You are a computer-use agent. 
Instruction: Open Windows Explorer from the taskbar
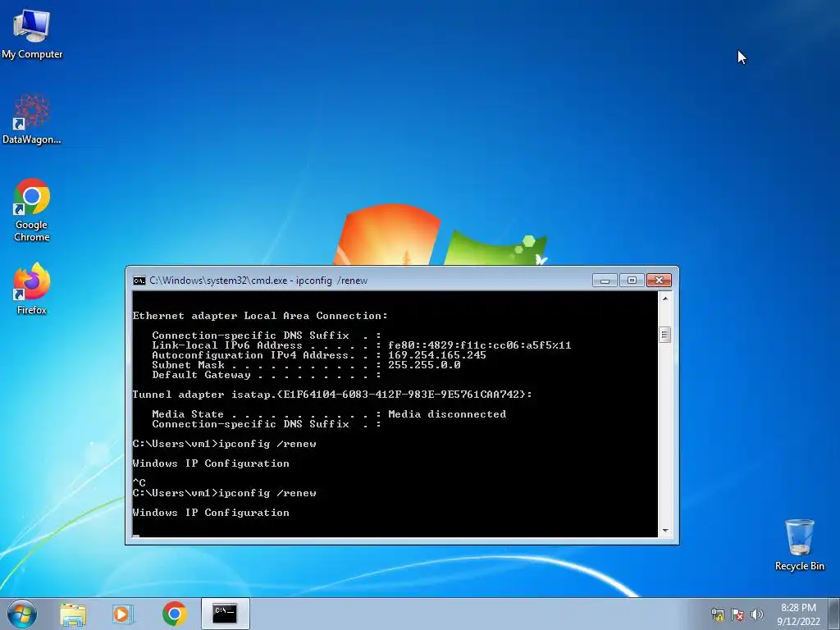[73, 614]
